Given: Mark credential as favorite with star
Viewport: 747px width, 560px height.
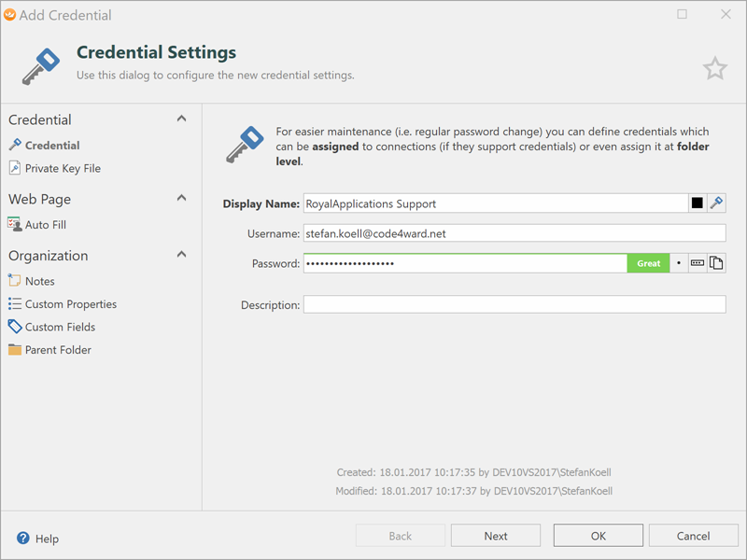Looking at the screenshot, I should 714,68.
